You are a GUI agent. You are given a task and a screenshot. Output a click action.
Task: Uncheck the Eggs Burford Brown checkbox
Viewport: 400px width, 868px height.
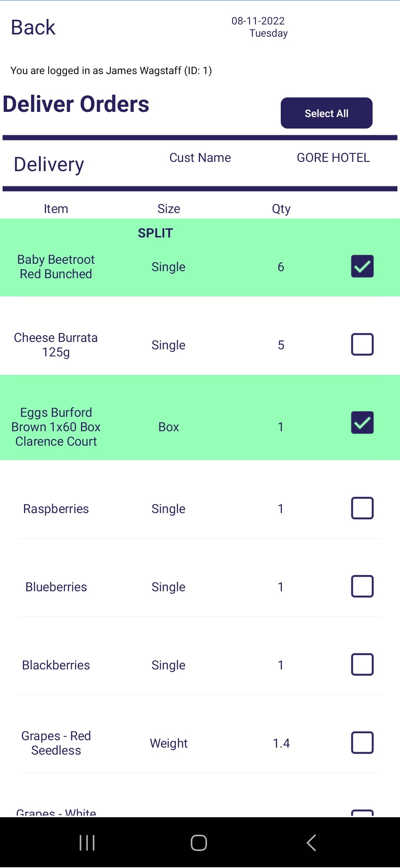pos(362,423)
